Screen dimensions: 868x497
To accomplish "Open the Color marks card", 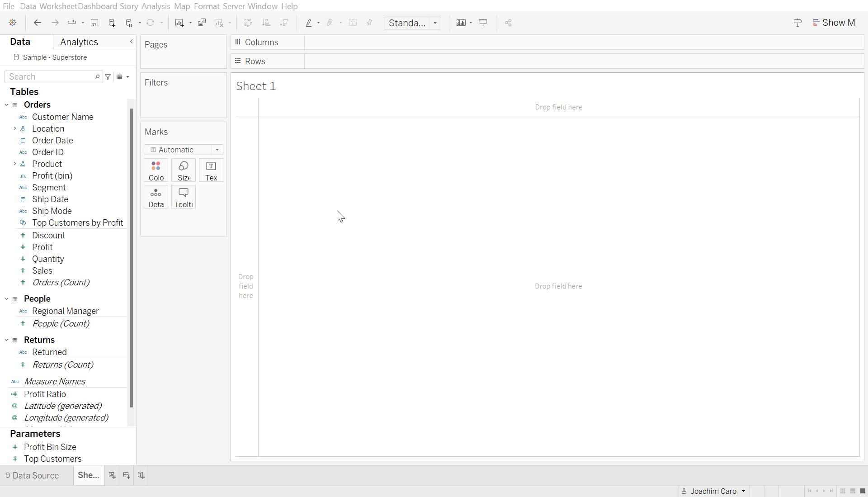I will point(156,170).
